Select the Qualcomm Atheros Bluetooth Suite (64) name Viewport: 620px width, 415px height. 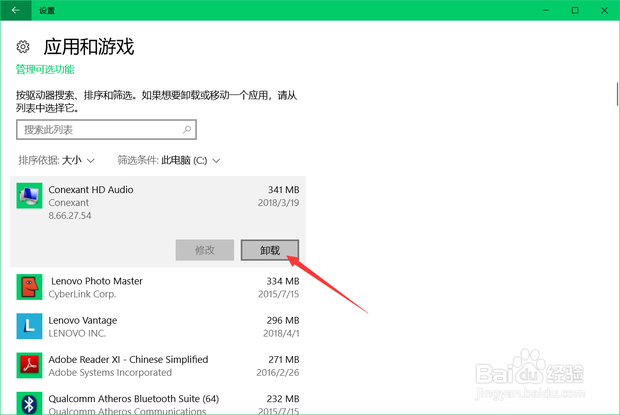(134, 398)
